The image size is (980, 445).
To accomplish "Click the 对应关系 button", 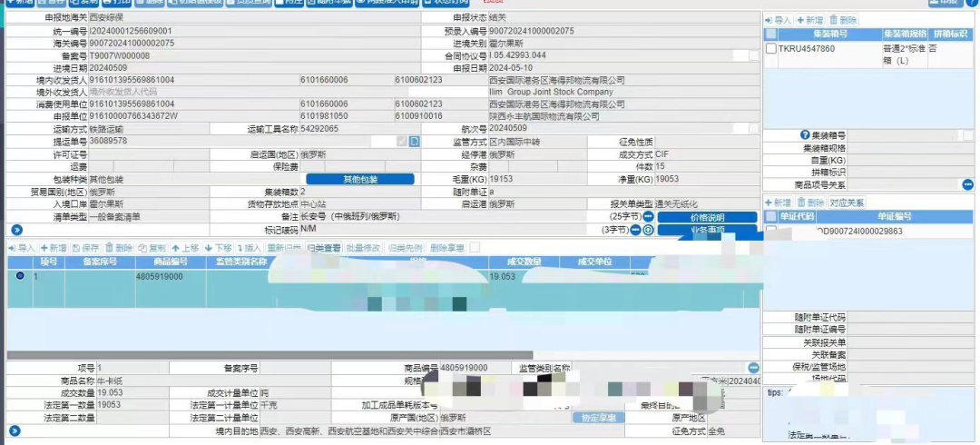I will (848, 203).
